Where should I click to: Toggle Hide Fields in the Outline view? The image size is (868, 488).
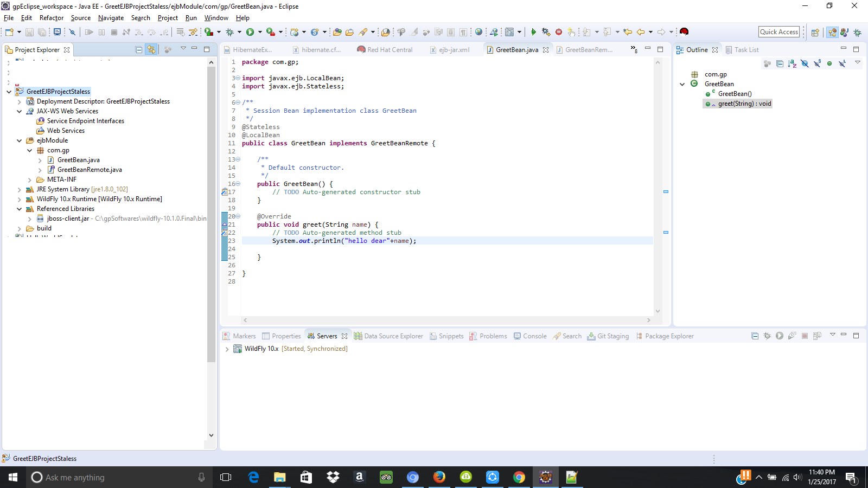[804, 63]
